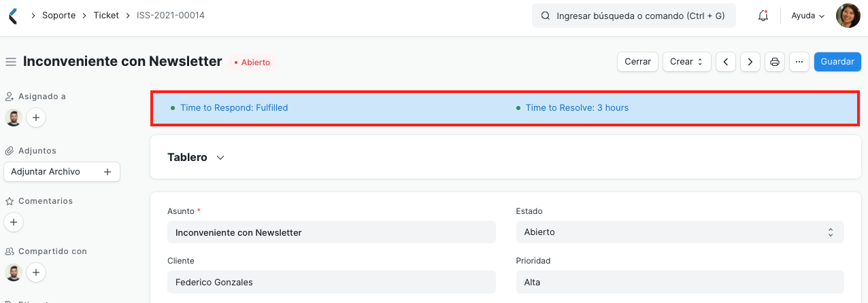
Task: Click the Comentarios sidebar label
Action: coord(46,201)
